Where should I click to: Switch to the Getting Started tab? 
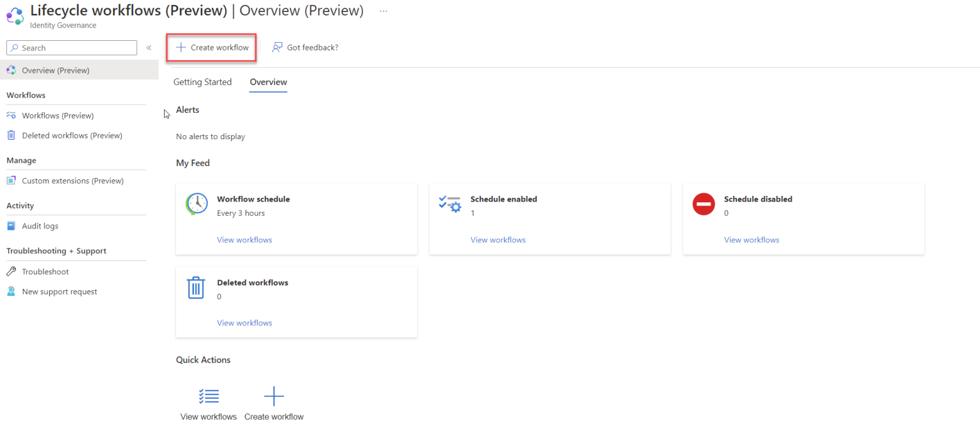(x=202, y=82)
